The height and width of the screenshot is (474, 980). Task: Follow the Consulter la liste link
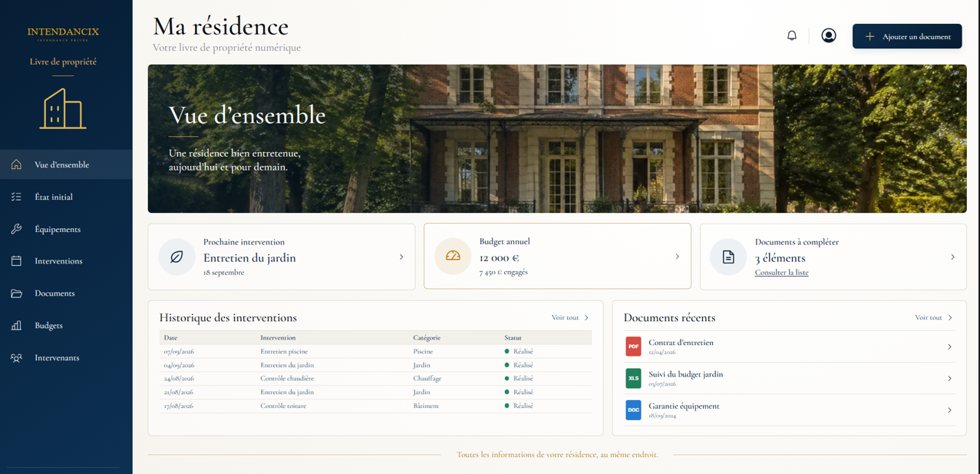click(x=781, y=273)
